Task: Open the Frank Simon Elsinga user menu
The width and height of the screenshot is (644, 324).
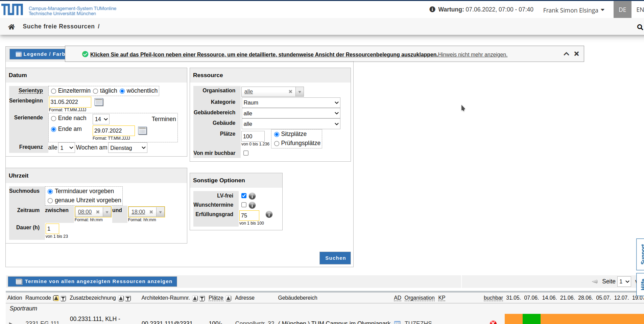Action: click(574, 10)
